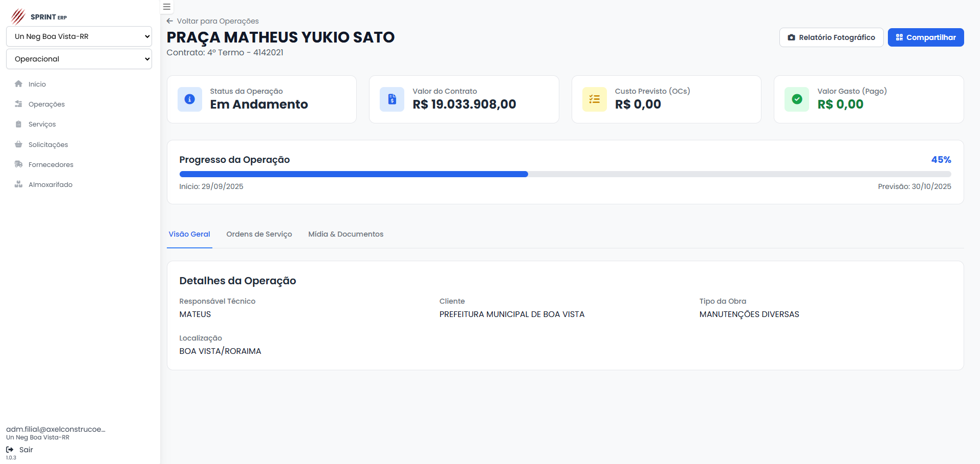Click the hamburger menu icon to collapse sidebar
The image size is (980, 464).
[167, 7]
